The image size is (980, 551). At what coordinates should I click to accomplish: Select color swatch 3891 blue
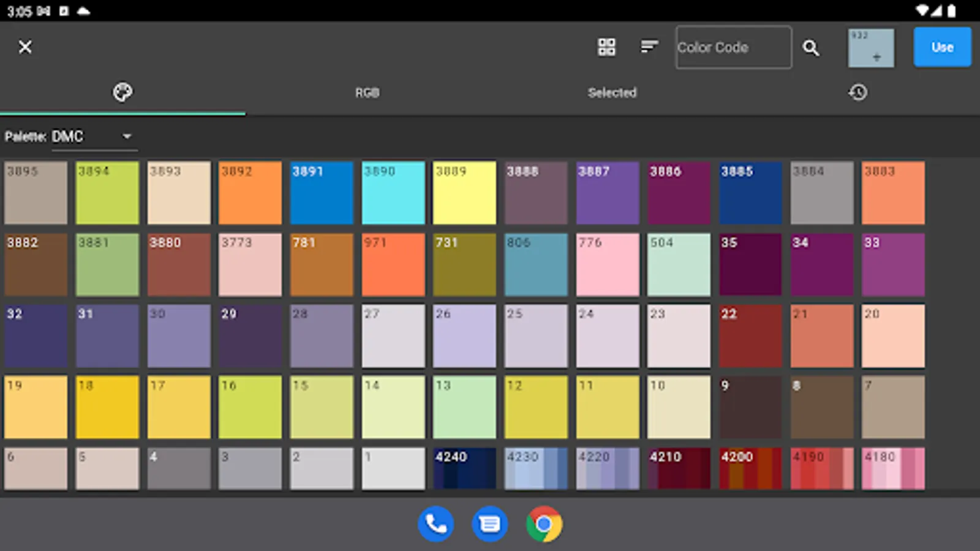pos(322,193)
